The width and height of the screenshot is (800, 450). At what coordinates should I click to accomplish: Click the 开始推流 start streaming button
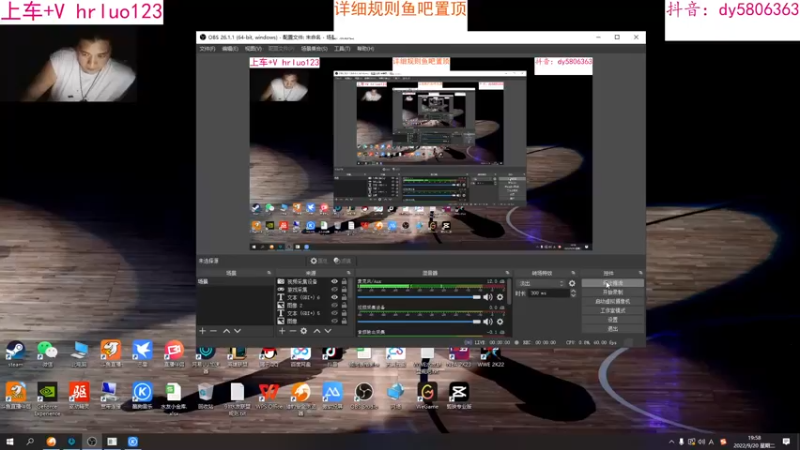tap(613, 283)
